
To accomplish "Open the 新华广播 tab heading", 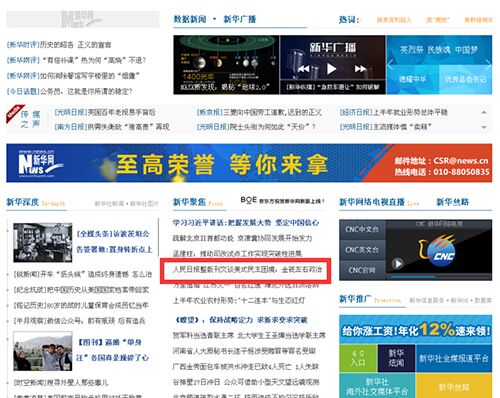I will [240, 19].
